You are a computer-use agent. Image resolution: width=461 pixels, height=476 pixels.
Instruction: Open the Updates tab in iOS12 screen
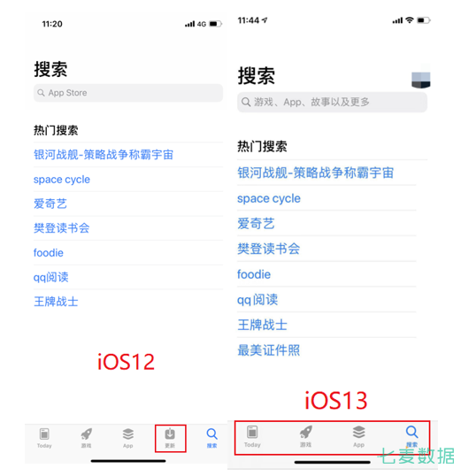tap(170, 438)
